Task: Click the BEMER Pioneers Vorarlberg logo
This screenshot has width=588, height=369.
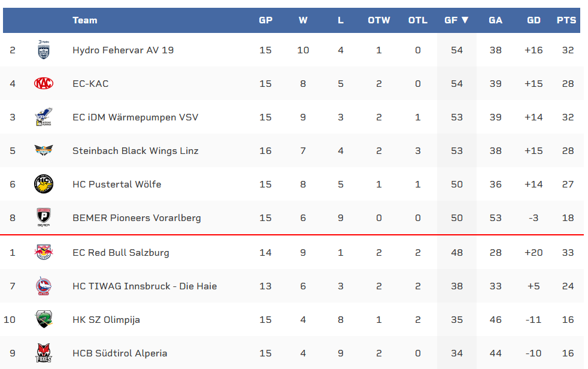Action: [x=44, y=217]
